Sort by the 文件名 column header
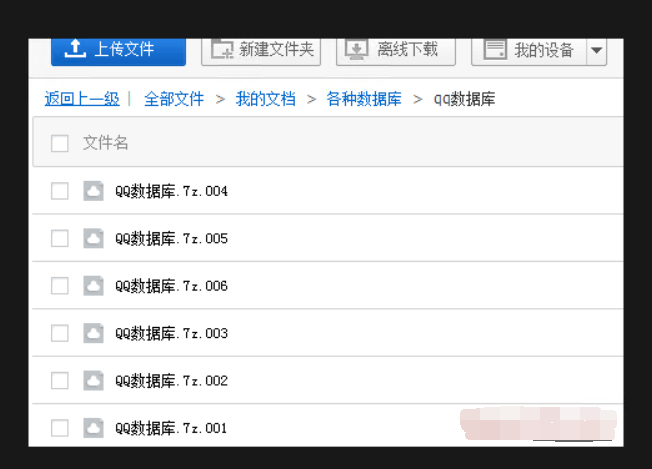The image size is (652, 469). point(105,143)
